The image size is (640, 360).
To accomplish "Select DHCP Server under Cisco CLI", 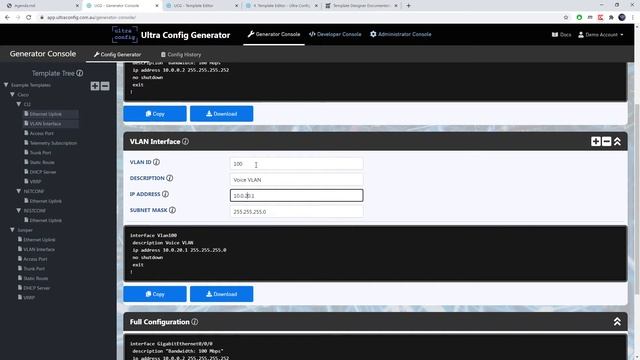I will (42, 172).
